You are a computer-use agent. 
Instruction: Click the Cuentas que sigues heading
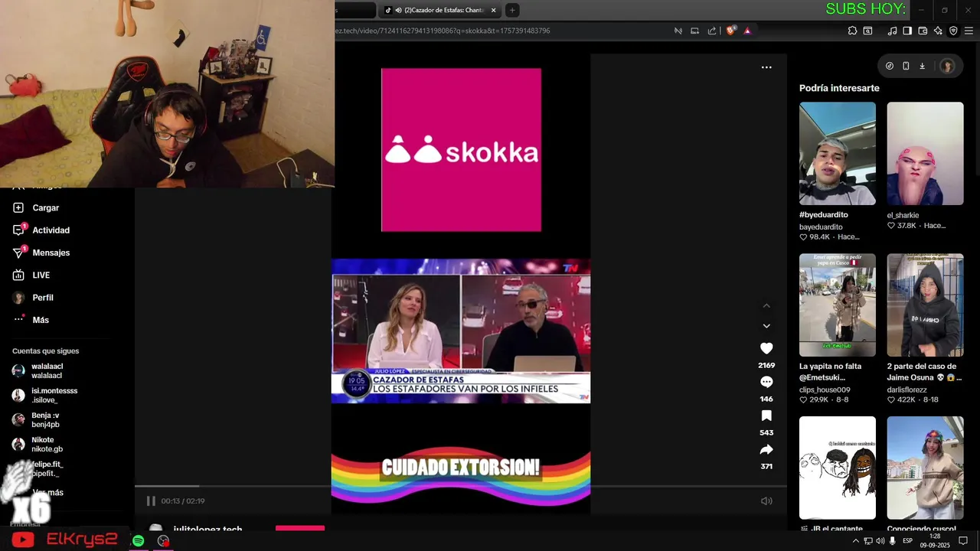point(45,351)
